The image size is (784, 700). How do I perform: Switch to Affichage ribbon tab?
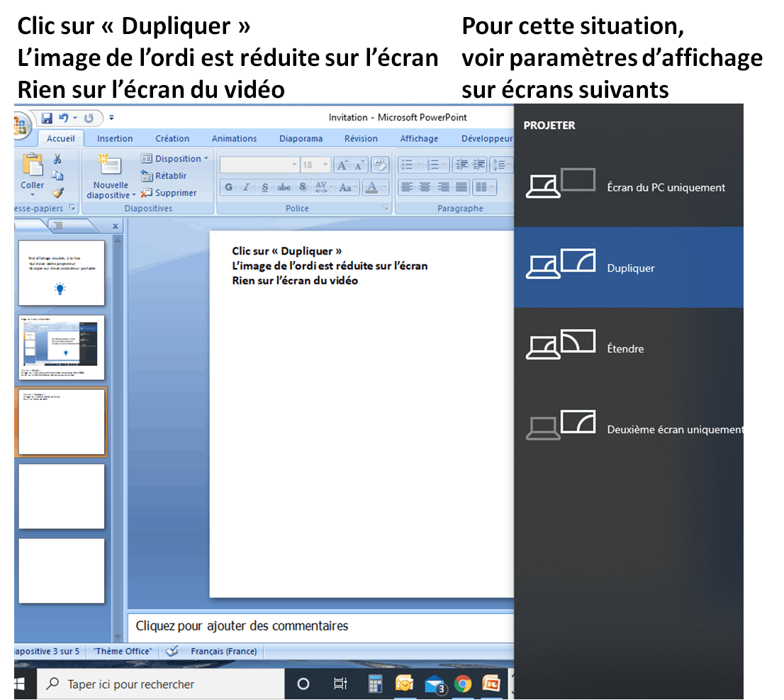coord(419,138)
